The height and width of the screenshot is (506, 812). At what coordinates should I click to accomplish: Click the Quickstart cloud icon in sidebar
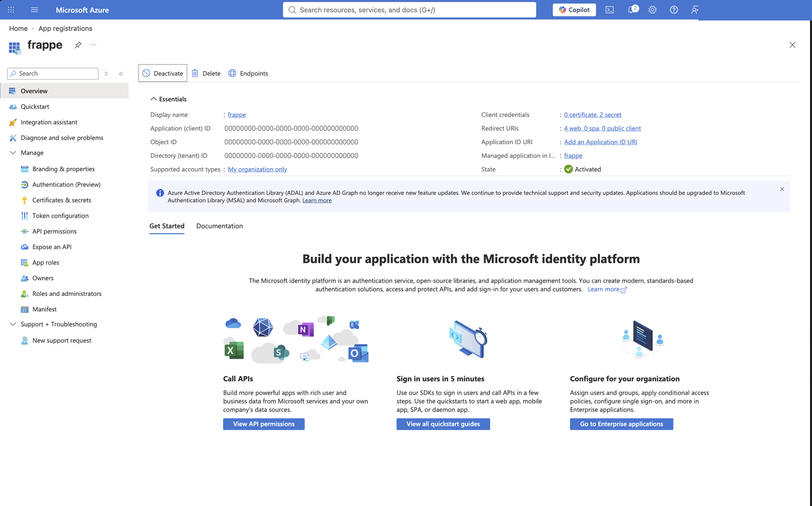point(13,107)
